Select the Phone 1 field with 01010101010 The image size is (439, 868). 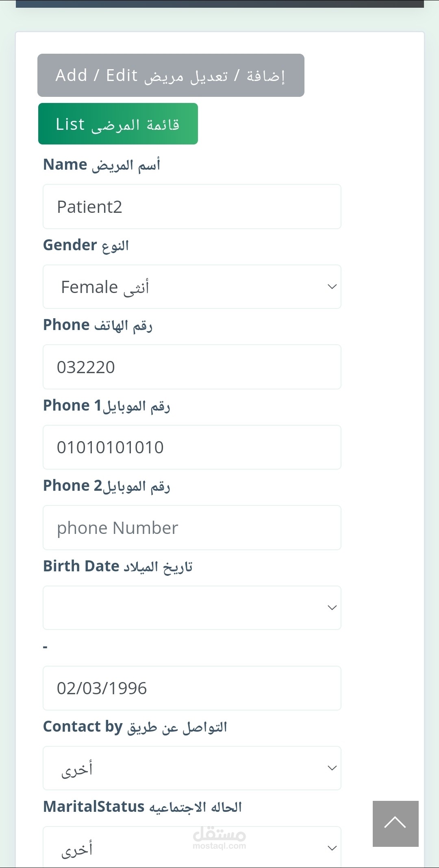(192, 447)
